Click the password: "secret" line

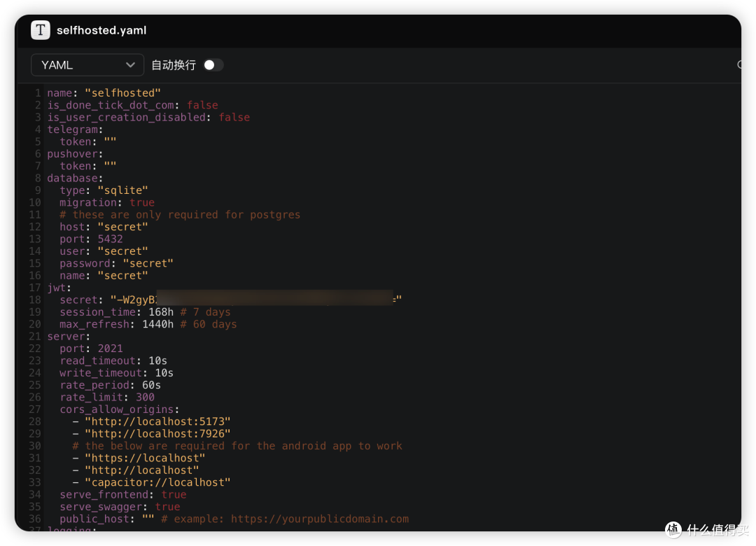pyautogui.click(x=116, y=263)
